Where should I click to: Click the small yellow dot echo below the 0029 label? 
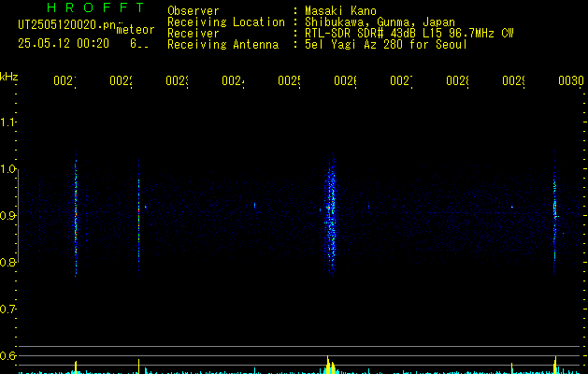coord(512,207)
